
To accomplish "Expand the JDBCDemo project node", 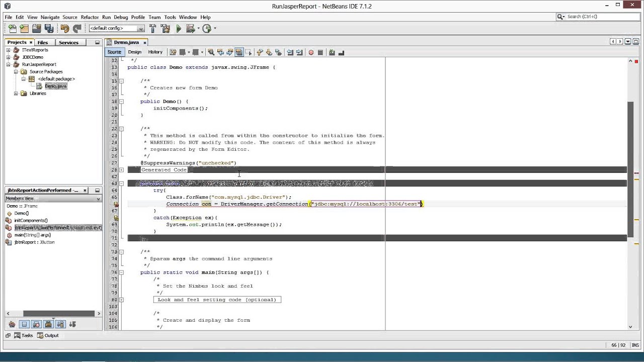I will tap(9, 57).
